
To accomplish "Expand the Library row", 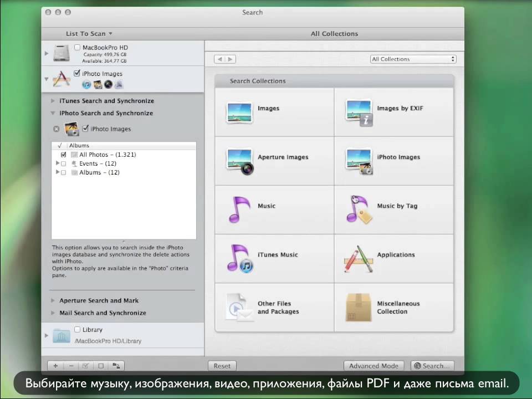I will [x=47, y=335].
